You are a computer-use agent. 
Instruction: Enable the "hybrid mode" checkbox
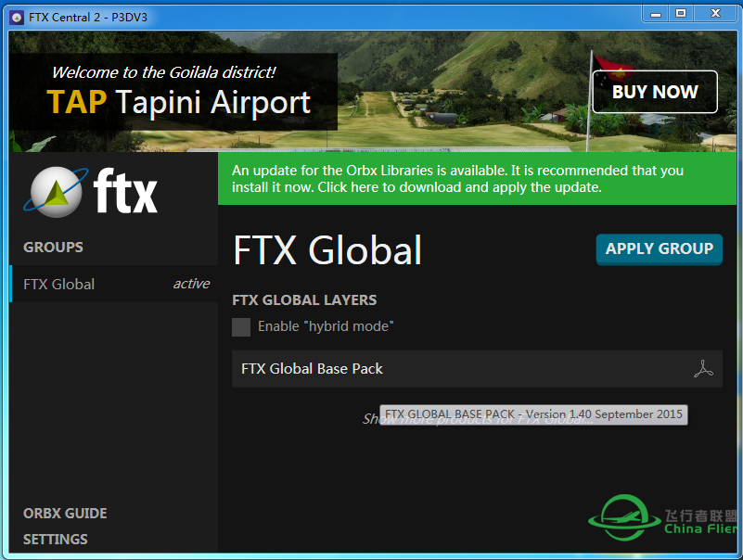click(241, 327)
